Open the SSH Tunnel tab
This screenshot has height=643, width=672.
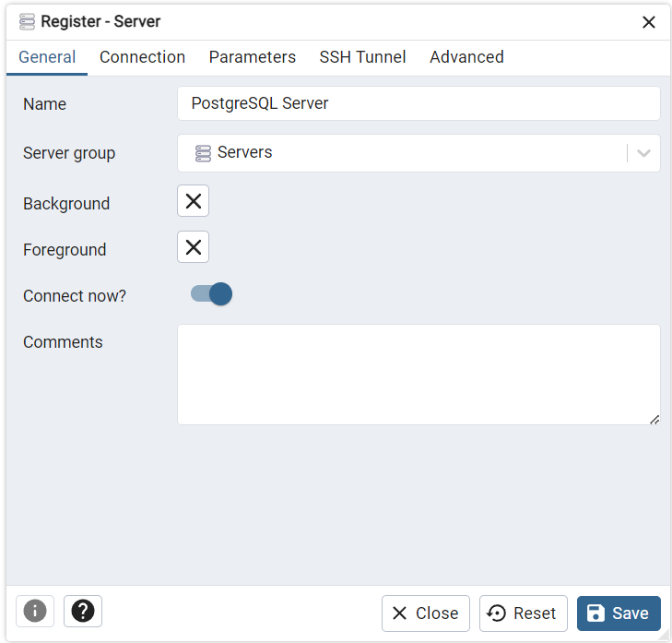point(362,57)
